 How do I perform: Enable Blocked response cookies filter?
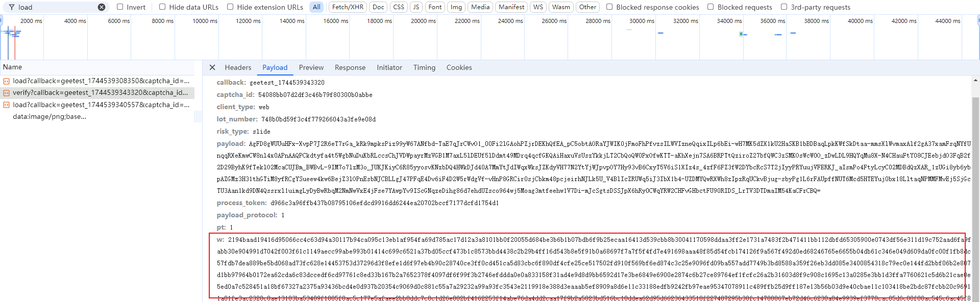pos(609,7)
